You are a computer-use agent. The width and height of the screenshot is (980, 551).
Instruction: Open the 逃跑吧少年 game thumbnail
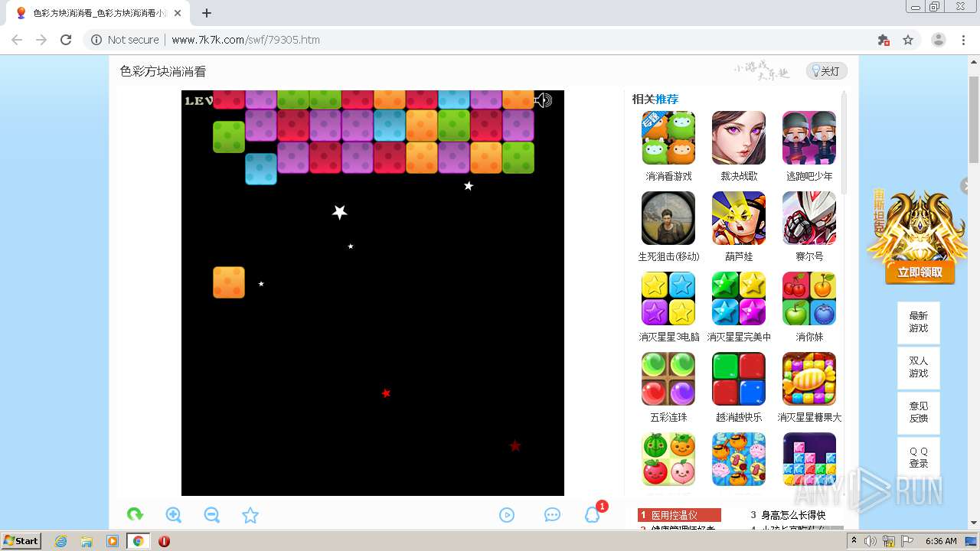point(809,138)
